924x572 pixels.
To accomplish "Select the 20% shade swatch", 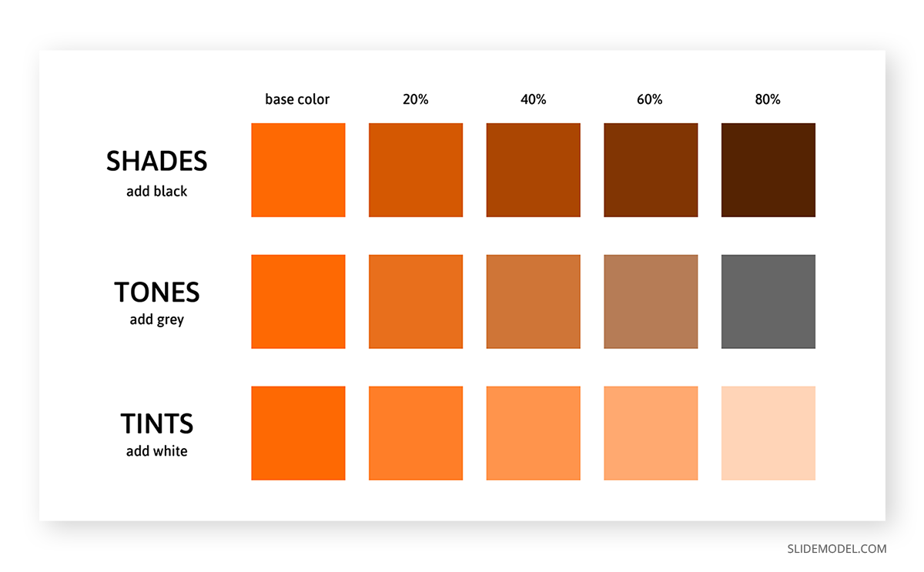I will click(x=416, y=170).
